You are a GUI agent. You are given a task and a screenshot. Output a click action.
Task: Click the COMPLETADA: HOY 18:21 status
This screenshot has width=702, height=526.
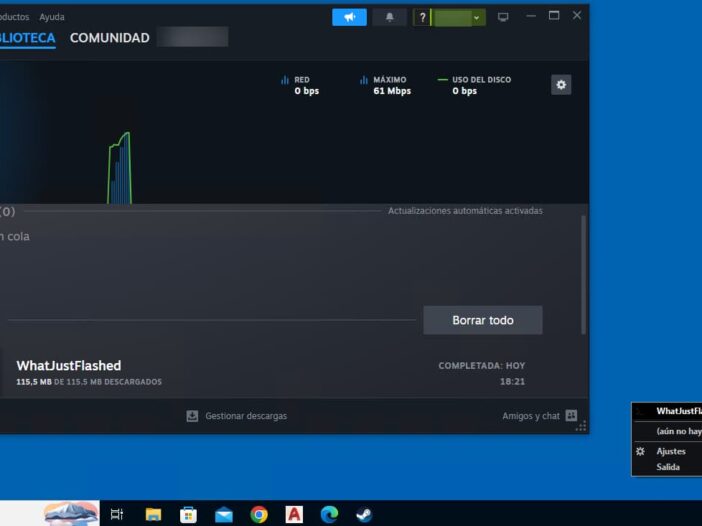tap(482, 373)
